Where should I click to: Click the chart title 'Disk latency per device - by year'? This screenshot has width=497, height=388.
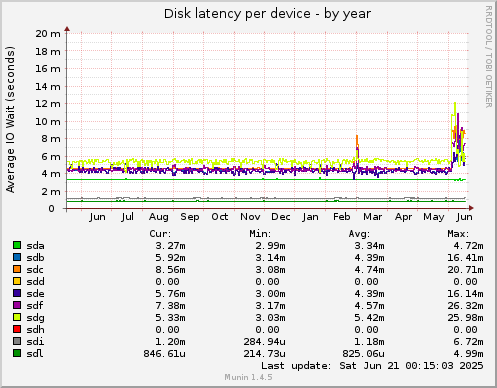pyautogui.click(x=267, y=14)
